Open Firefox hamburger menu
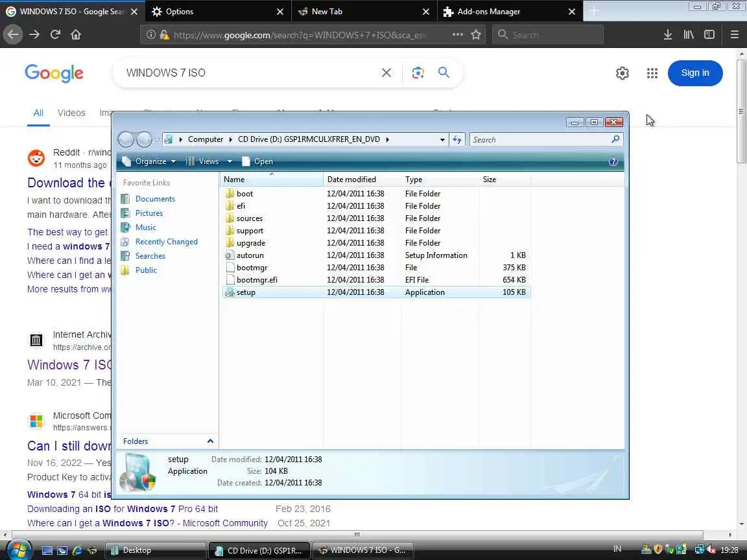 click(x=734, y=34)
